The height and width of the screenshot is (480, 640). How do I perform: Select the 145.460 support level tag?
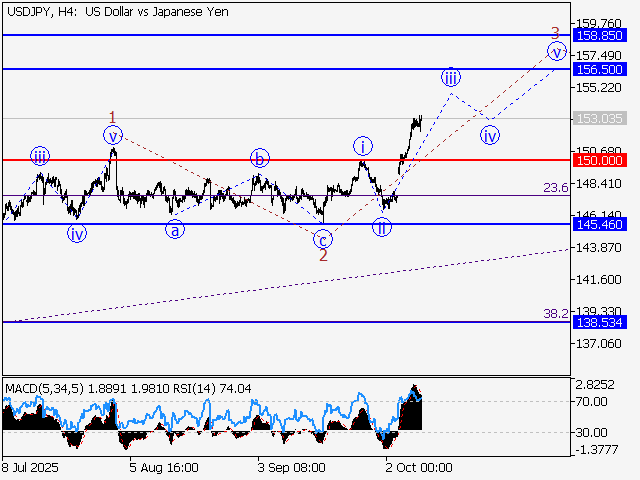[599, 224]
